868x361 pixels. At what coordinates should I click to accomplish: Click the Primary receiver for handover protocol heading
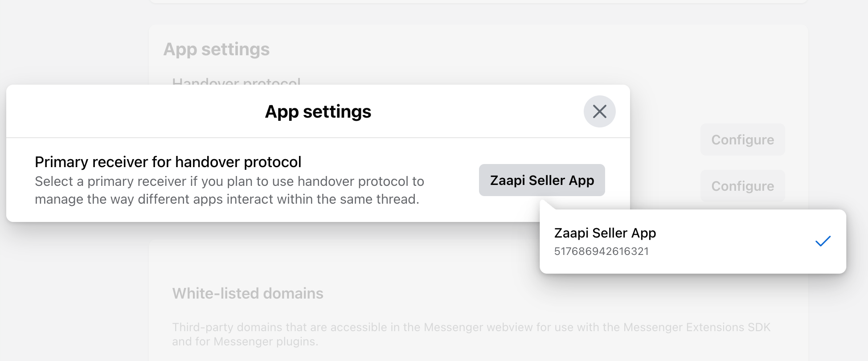coord(168,162)
